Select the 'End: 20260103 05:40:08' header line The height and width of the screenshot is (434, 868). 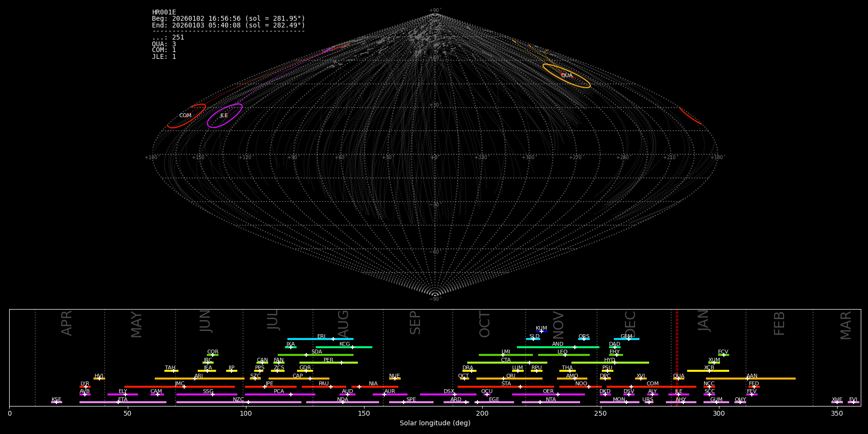click(x=229, y=25)
